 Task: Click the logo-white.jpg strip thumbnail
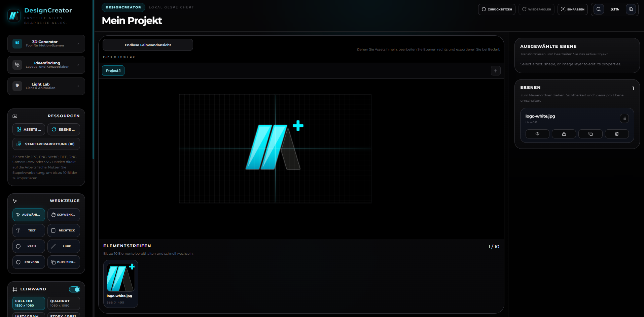pos(120,277)
